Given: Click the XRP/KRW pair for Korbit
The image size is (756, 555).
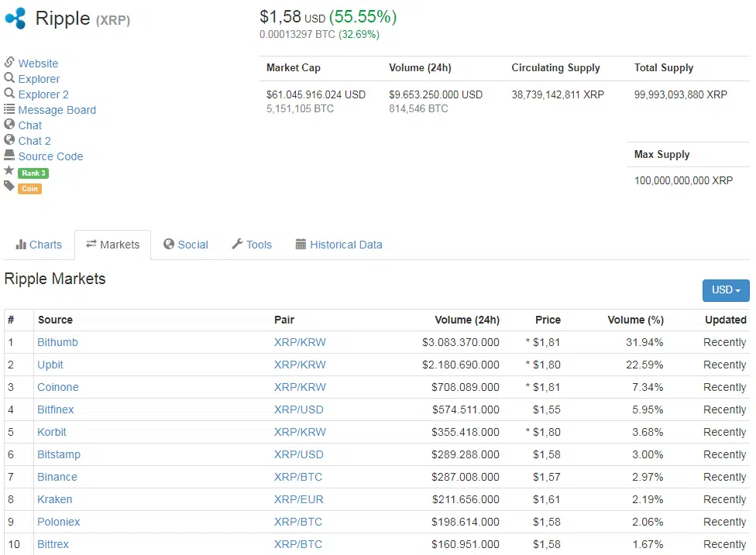Looking at the screenshot, I should point(300,432).
